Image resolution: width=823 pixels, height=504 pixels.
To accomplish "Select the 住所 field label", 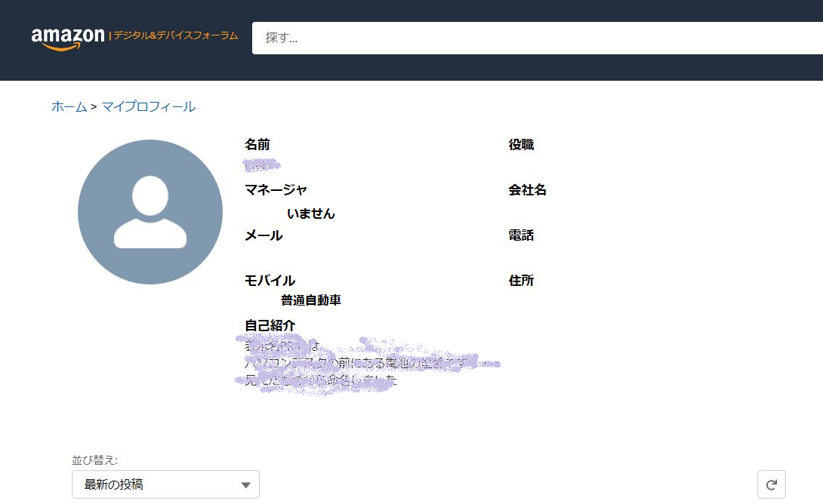I will pos(521,281).
